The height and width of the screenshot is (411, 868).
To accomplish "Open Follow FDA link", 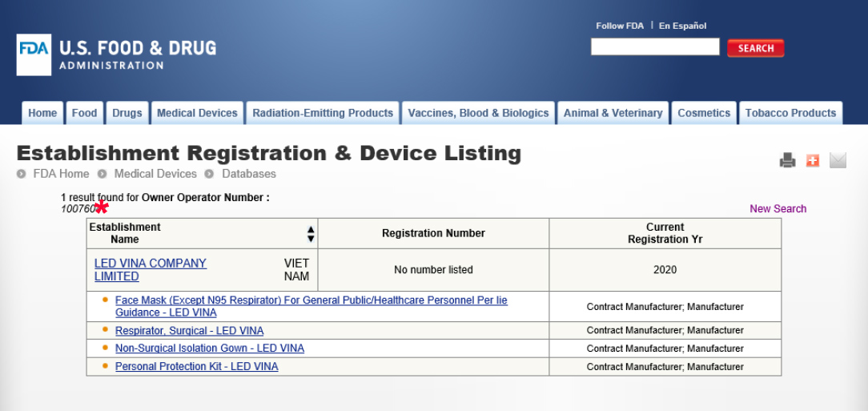I will click(620, 26).
